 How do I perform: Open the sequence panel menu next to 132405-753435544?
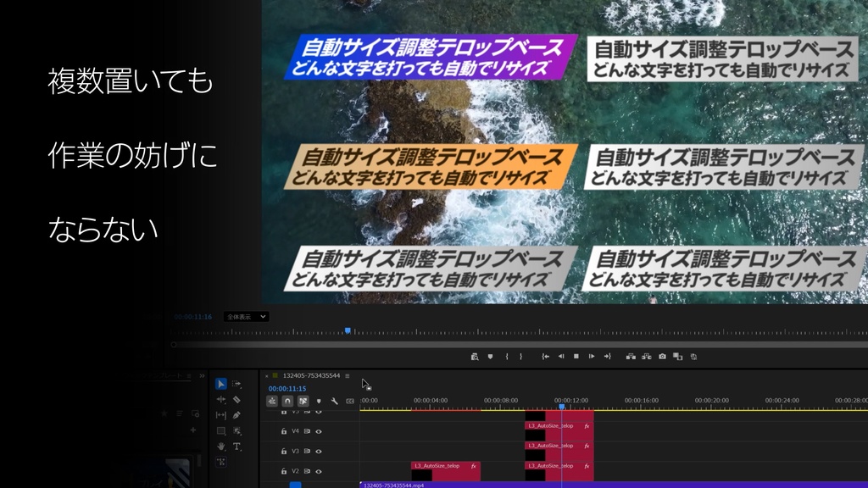click(x=347, y=375)
